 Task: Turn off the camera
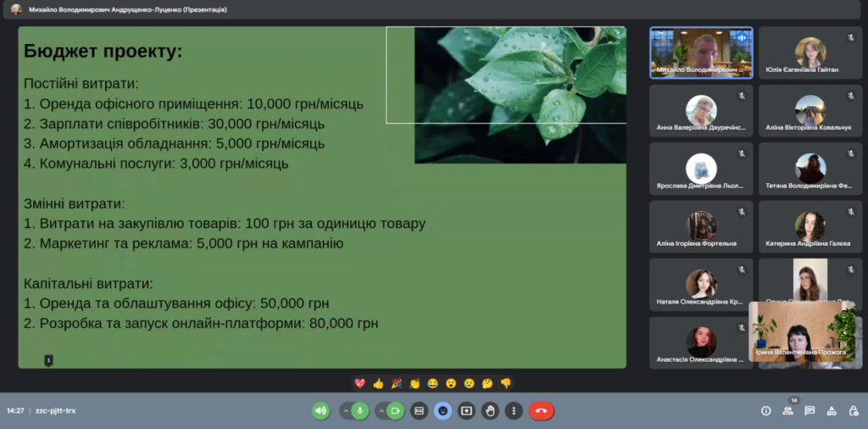point(395,410)
